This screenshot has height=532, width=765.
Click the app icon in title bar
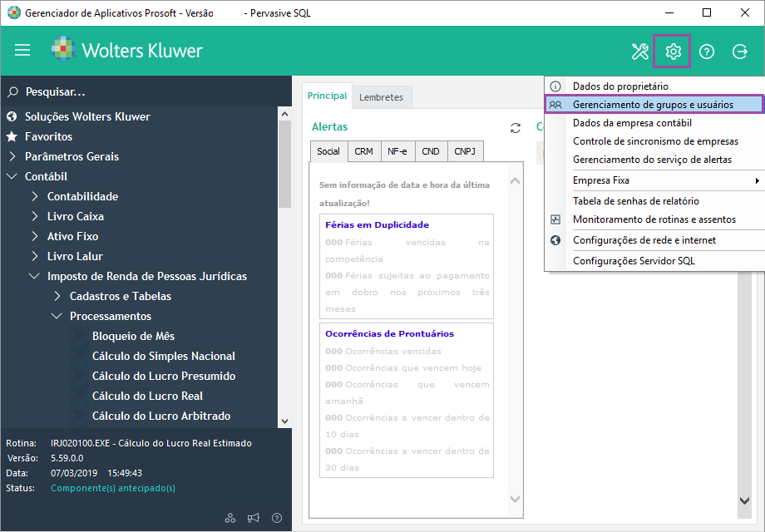[14, 12]
